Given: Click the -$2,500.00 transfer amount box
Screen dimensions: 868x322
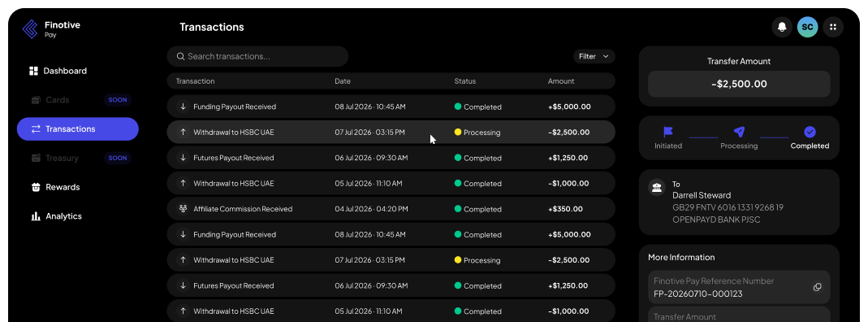Looking at the screenshot, I should (x=739, y=85).
